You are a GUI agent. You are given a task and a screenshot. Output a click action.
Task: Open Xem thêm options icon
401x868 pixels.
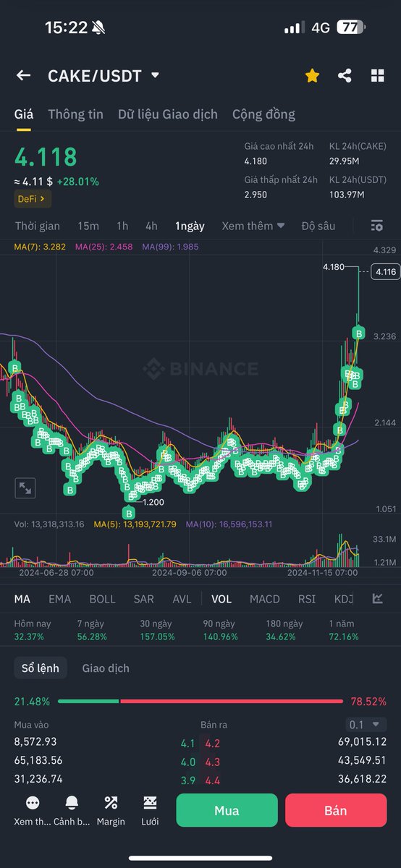pos(32,803)
